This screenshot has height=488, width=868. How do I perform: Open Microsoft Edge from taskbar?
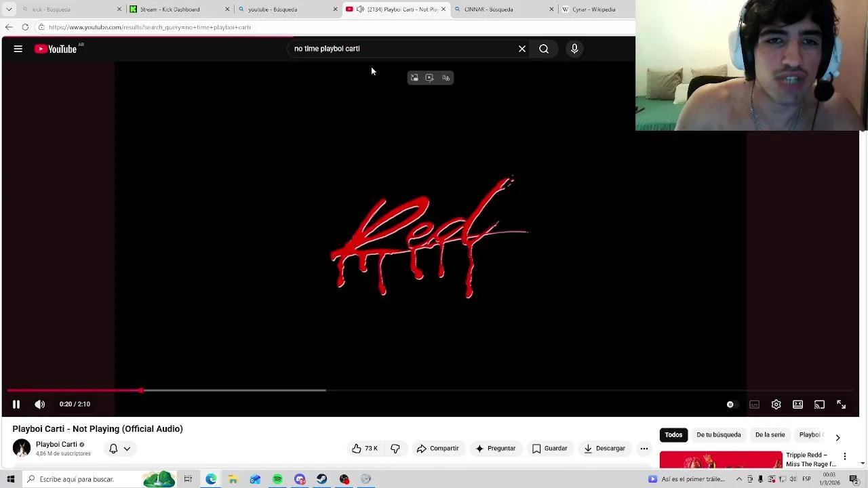(x=211, y=479)
